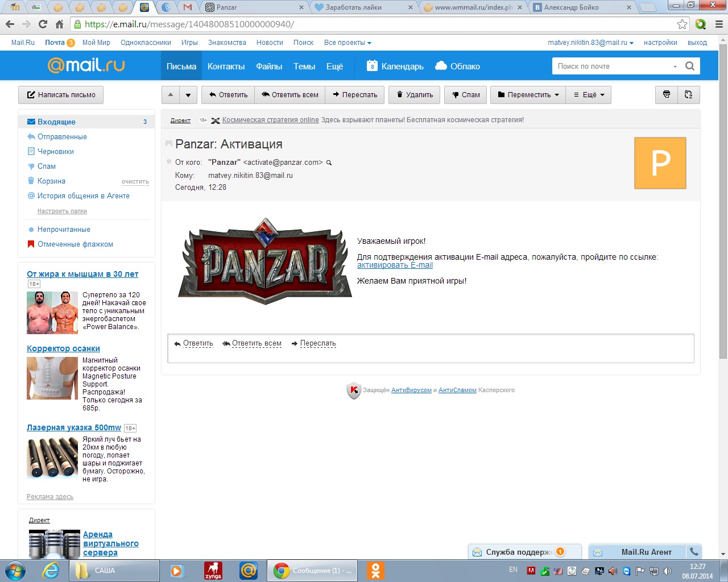Open search options dropdown arrow
This screenshot has width=728, height=582.
(x=675, y=66)
